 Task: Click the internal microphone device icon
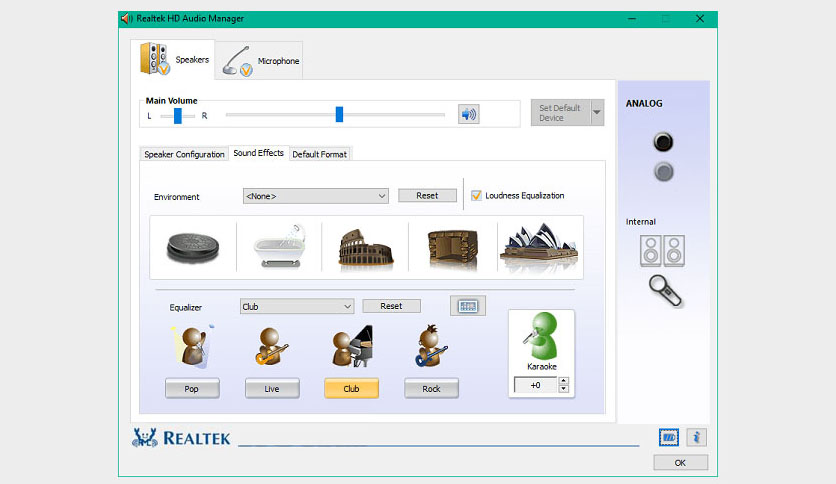665,291
